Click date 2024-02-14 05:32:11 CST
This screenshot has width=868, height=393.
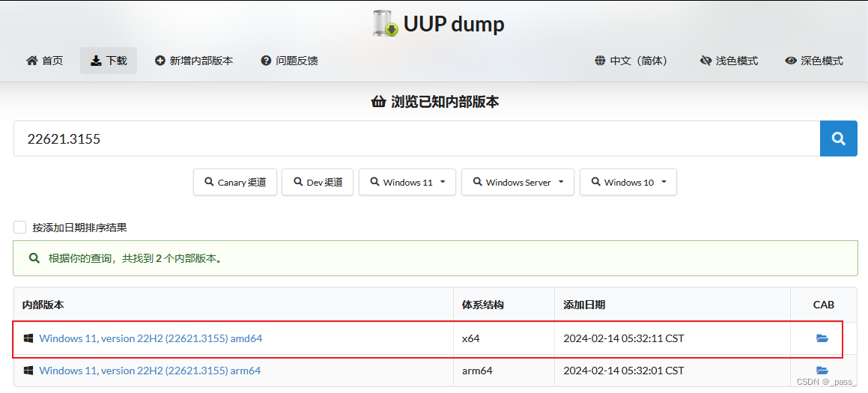pyautogui.click(x=623, y=338)
